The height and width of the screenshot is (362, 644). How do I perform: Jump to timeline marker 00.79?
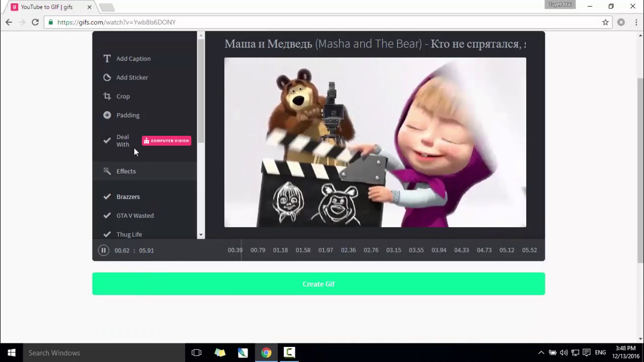click(258, 250)
